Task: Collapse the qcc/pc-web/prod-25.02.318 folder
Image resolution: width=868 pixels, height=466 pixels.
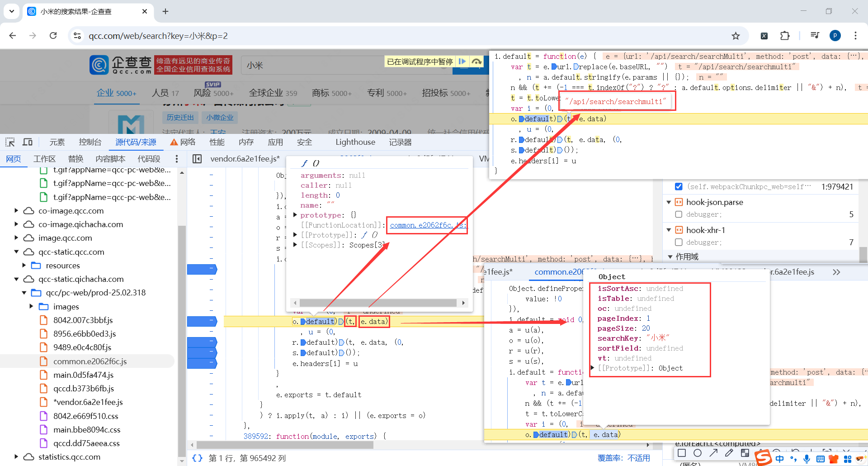Action: [24, 293]
